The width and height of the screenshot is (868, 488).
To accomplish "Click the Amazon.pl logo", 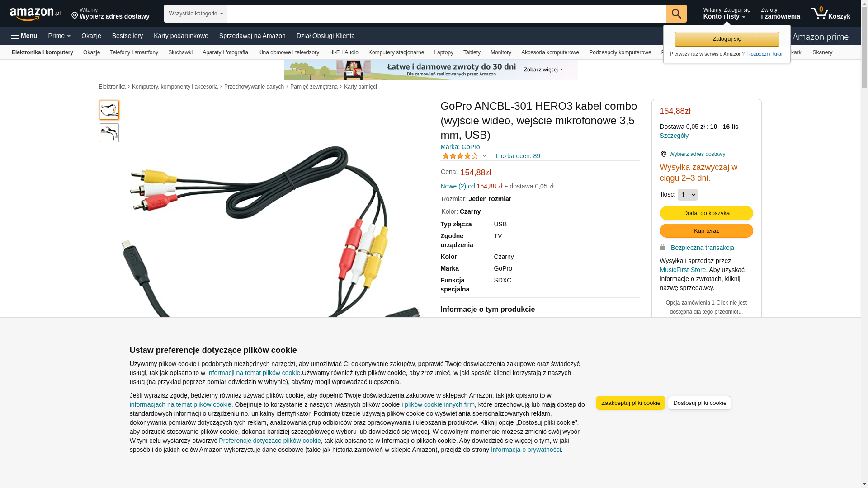I will click(x=35, y=14).
